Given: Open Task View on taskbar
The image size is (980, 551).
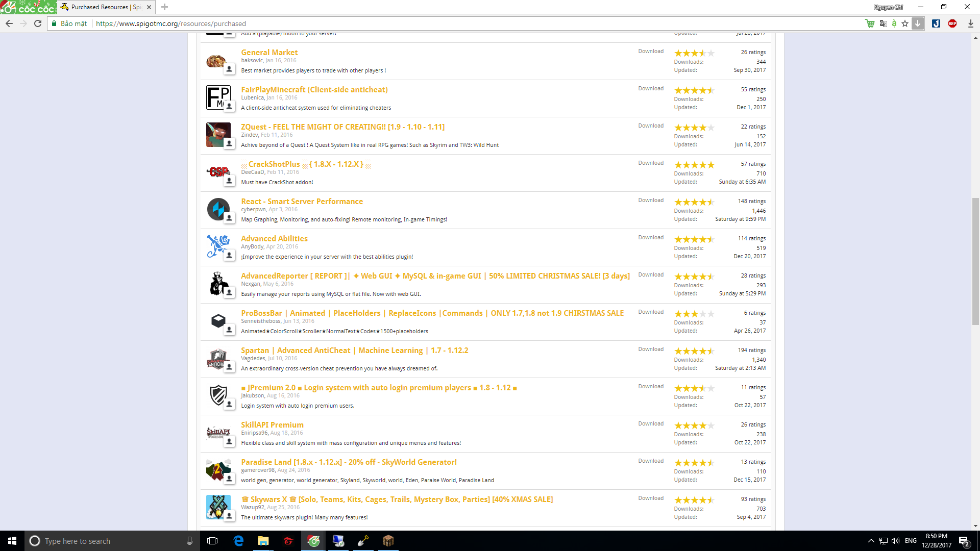Looking at the screenshot, I should tap(212, 541).
